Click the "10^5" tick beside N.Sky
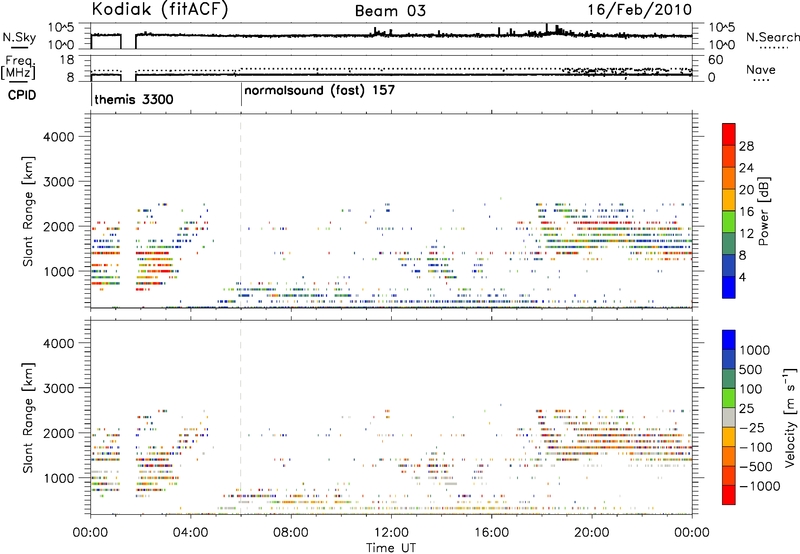Viewport: 800px width, 554px height. (61, 28)
